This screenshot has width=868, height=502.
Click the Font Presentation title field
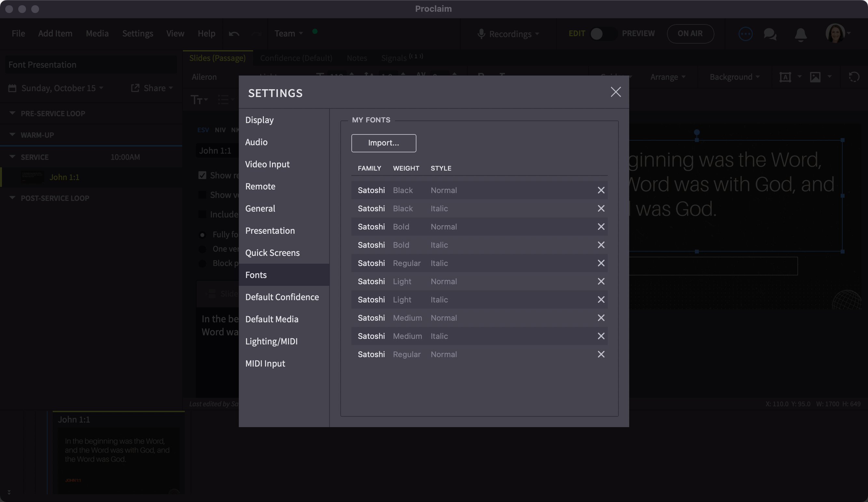(91, 65)
